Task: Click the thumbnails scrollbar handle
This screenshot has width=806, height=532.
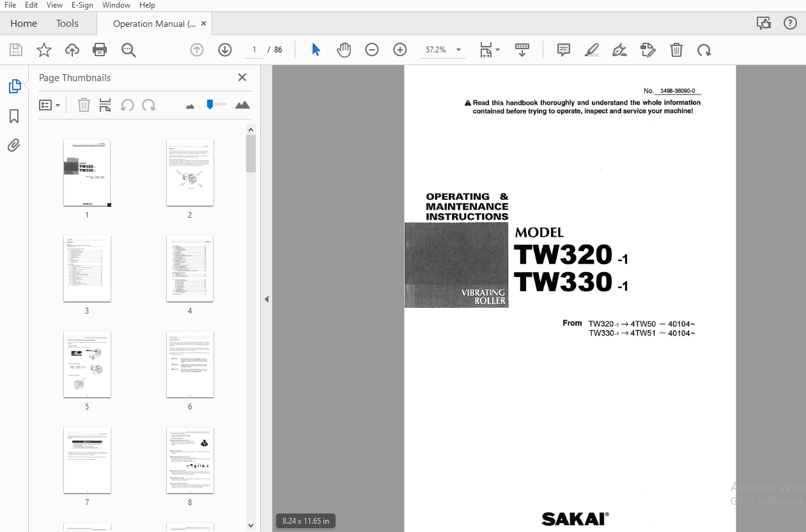Action: pyautogui.click(x=251, y=153)
